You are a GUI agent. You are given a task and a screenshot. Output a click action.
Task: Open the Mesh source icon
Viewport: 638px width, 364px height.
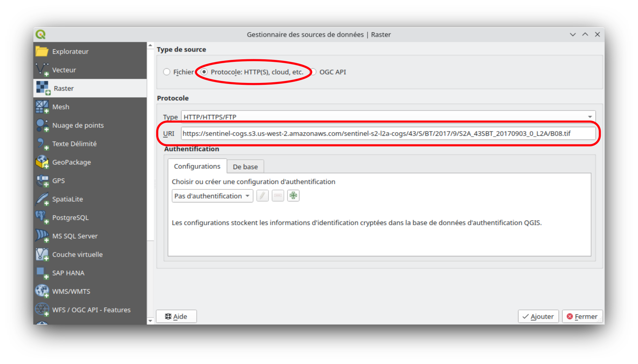[42, 107]
